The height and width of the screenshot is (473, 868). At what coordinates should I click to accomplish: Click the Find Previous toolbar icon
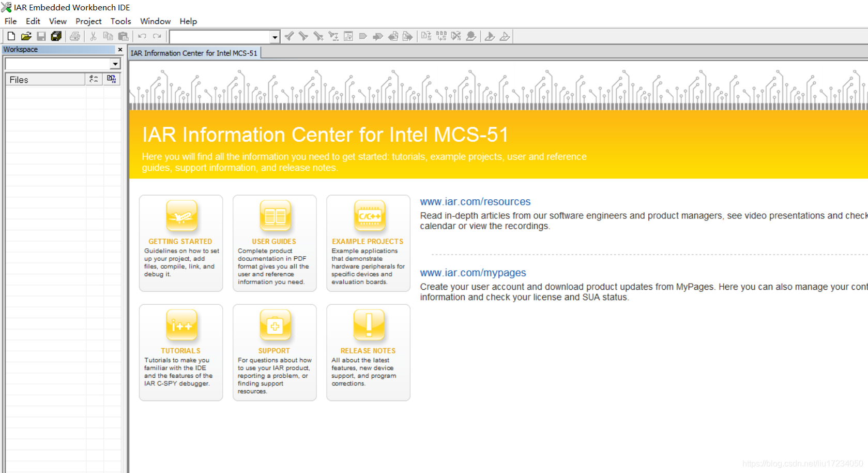coord(290,36)
